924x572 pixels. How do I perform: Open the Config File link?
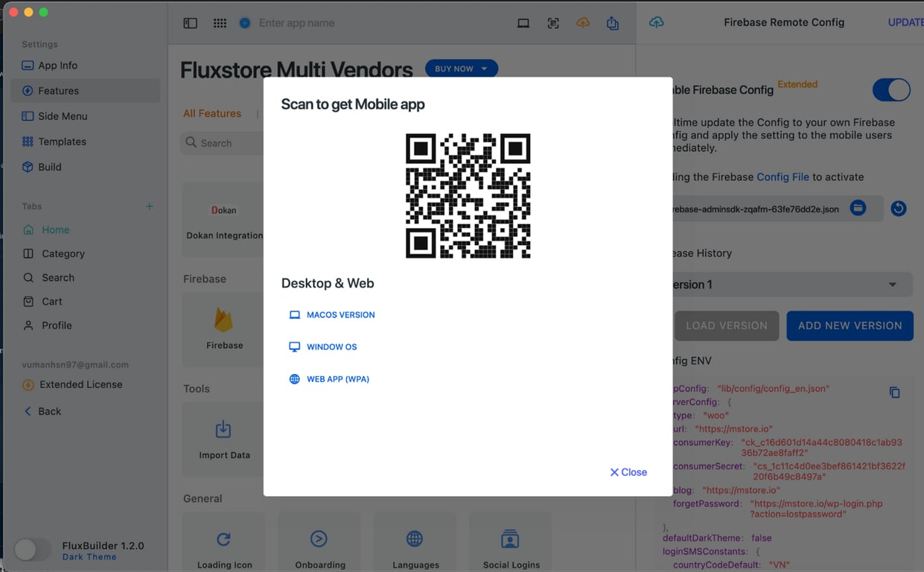pos(783,177)
